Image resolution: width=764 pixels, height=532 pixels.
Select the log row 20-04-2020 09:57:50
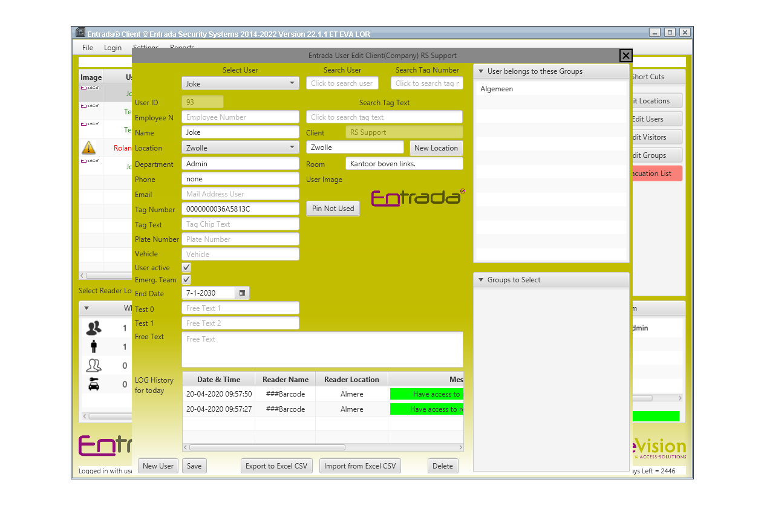click(x=323, y=394)
